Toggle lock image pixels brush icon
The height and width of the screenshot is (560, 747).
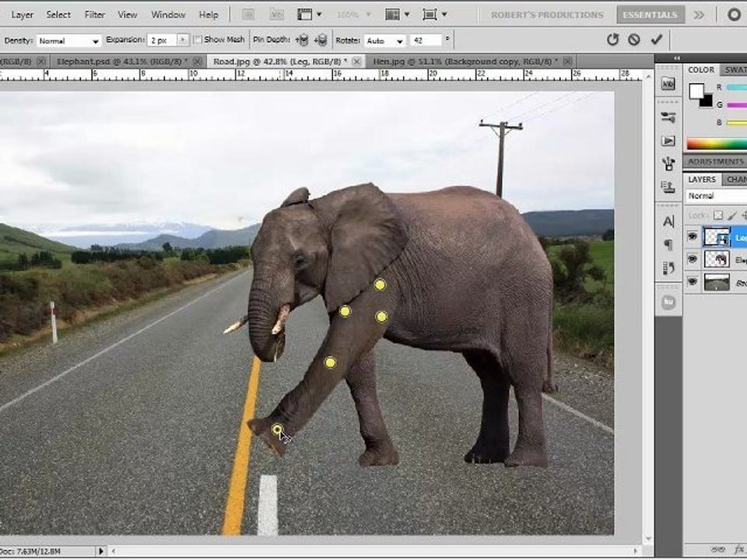733,215
